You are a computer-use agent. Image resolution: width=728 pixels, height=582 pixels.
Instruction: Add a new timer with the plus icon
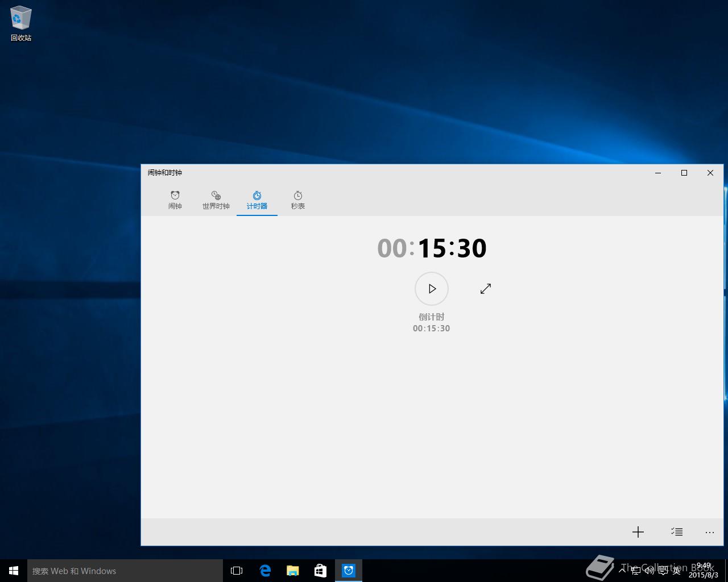point(638,532)
